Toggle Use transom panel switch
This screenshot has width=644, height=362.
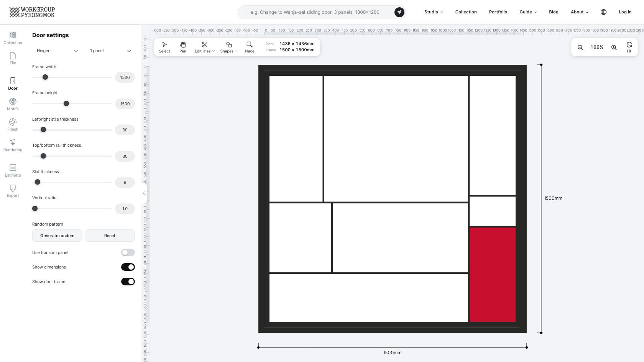128,252
